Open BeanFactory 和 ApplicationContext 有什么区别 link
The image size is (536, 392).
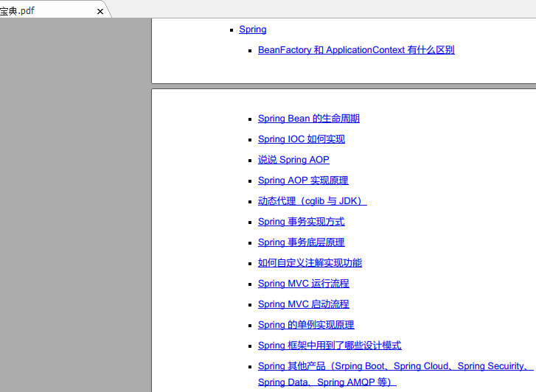tap(356, 50)
